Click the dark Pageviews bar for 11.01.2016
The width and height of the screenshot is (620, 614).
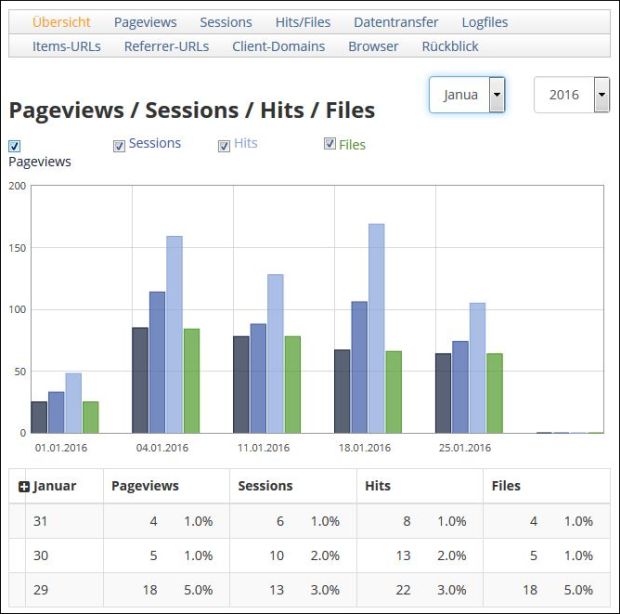pyautogui.click(x=241, y=385)
